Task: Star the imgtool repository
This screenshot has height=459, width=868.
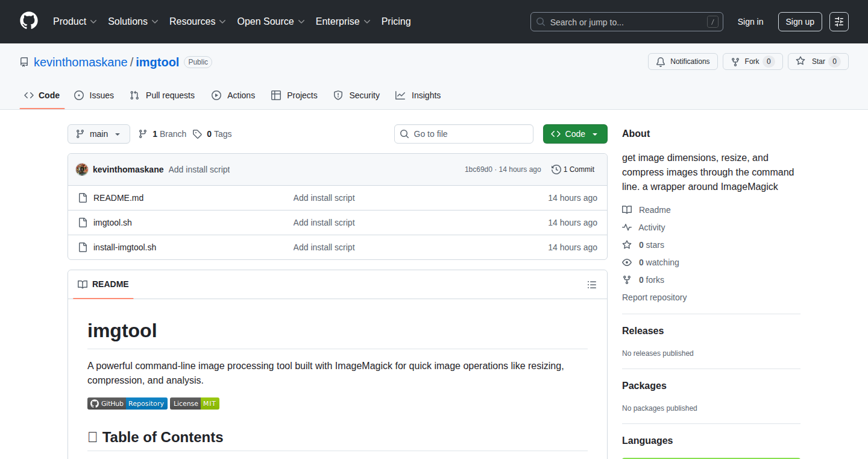Action: [x=818, y=62]
